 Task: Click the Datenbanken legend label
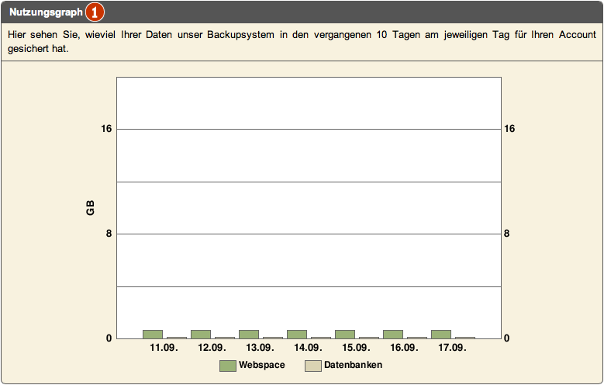click(x=353, y=365)
